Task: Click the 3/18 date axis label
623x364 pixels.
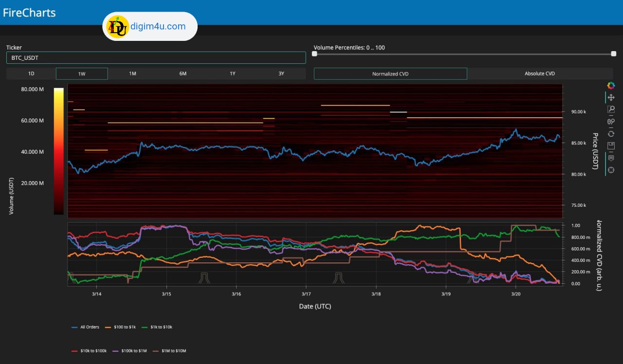Action: (376, 294)
